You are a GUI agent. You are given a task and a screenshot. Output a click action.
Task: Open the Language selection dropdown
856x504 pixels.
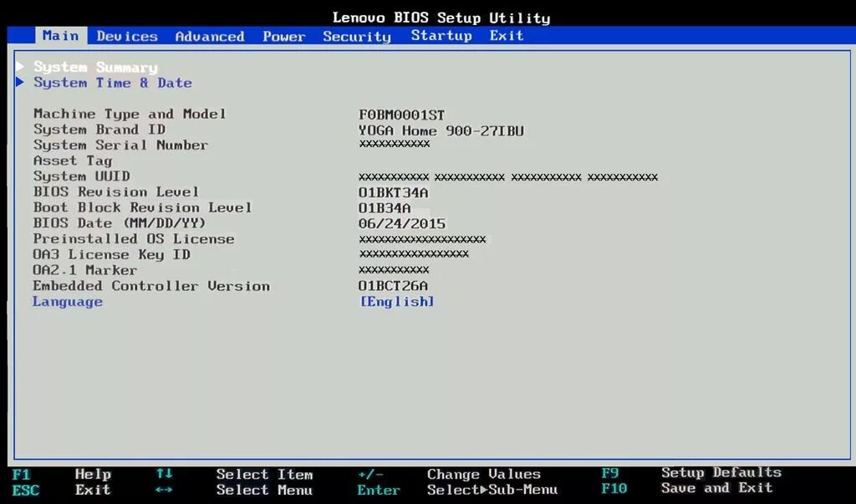click(397, 301)
